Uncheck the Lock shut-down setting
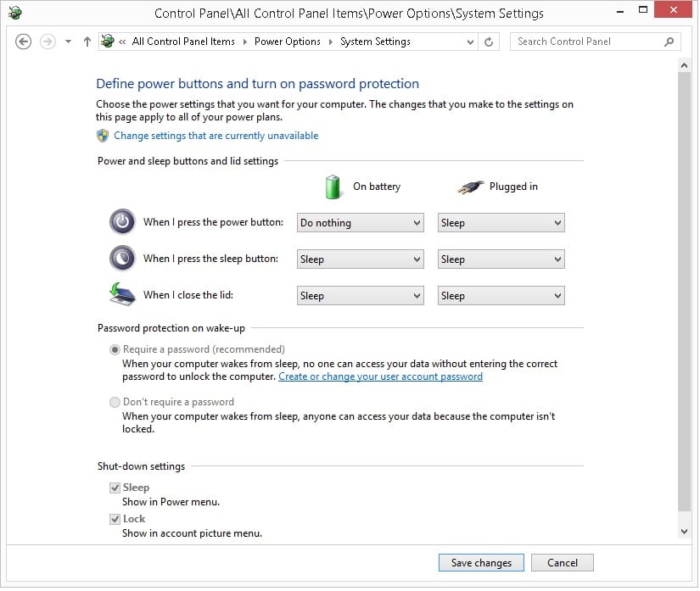 pyautogui.click(x=115, y=519)
